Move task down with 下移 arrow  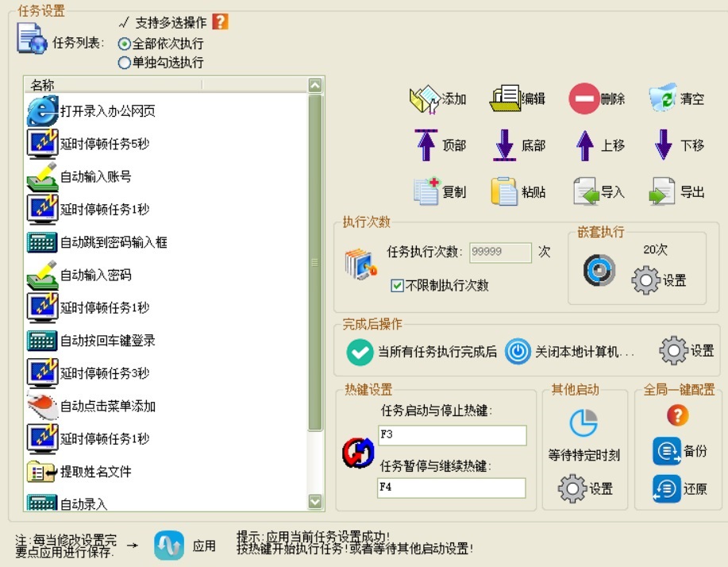click(664, 145)
